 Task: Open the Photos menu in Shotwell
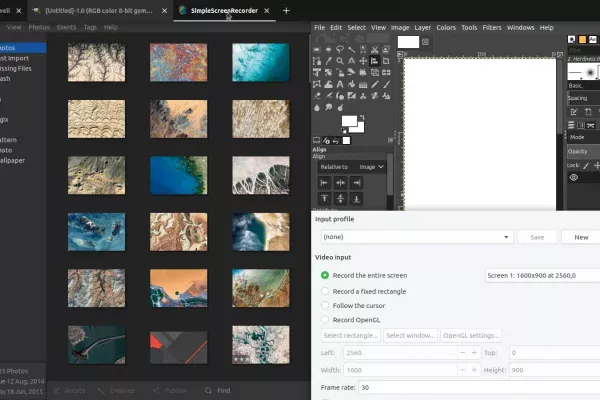39,27
